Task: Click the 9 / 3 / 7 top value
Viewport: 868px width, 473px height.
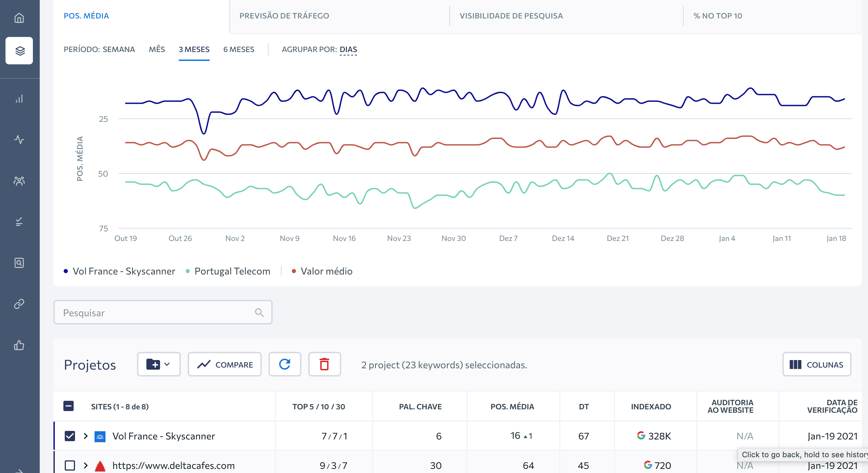Action: coord(333,465)
